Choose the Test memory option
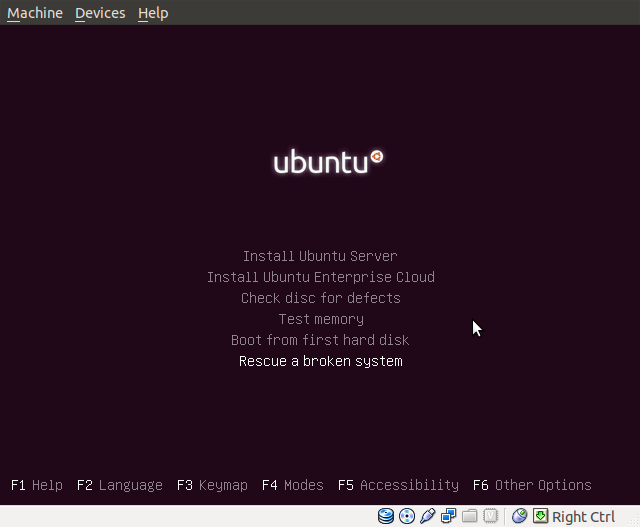 pos(321,319)
